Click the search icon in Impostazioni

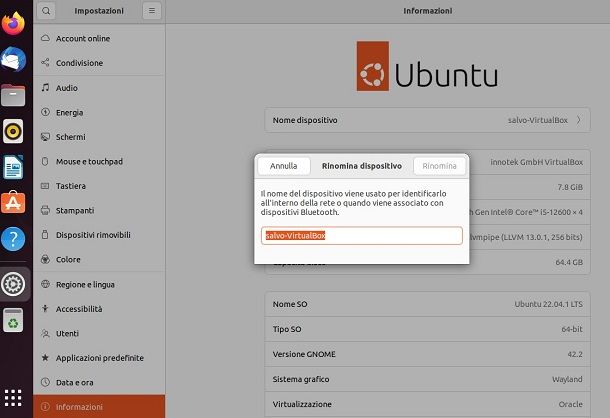pos(46,11)
